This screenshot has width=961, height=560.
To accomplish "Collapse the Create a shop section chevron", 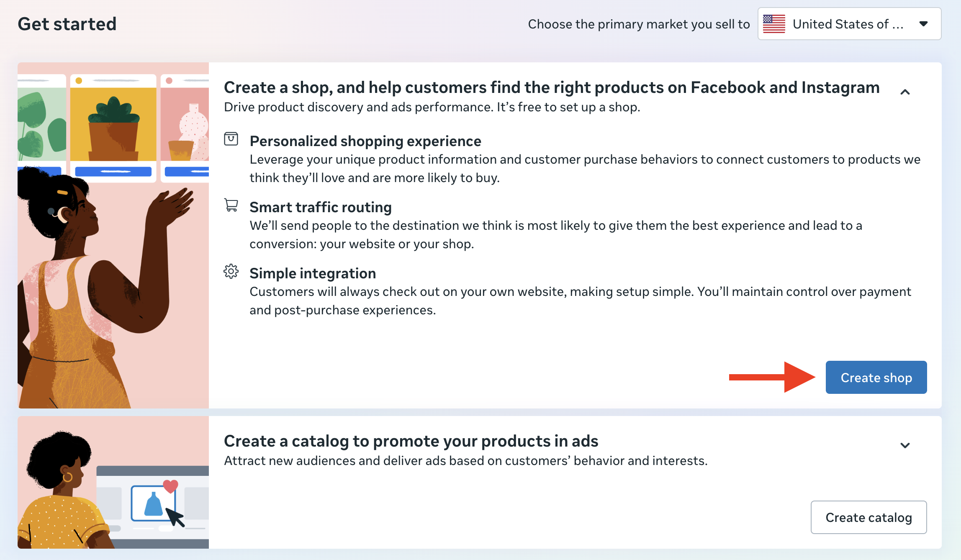I will click(x=905, y=92).
